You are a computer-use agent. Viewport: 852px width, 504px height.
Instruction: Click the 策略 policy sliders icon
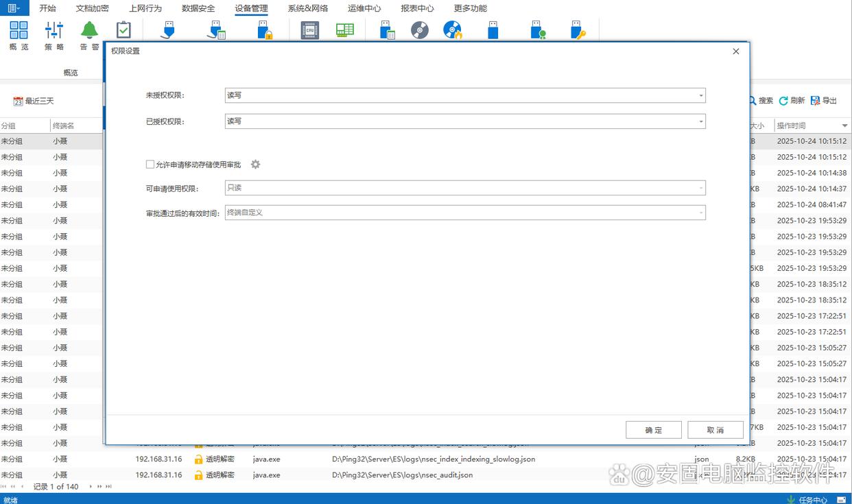54,31
